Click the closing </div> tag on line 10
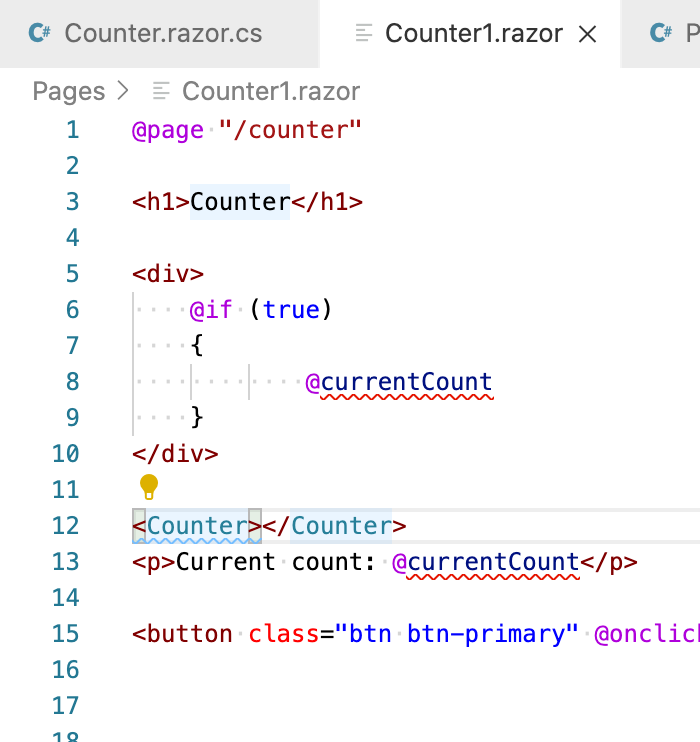 (x=175, y=454)
